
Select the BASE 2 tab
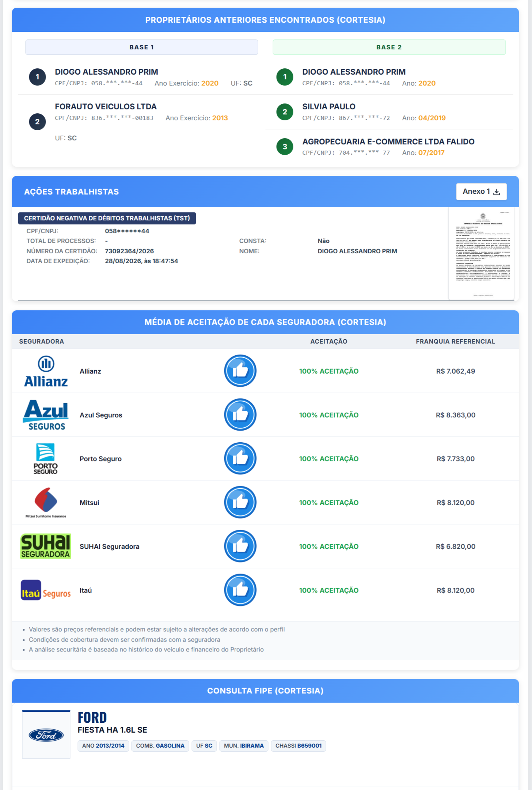(389, 47)
